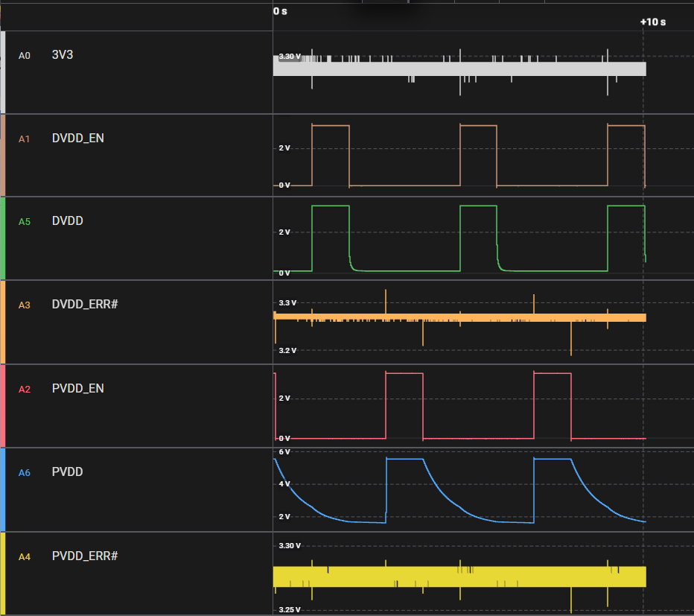Click the 3V3 white waveform band
Screen dimensions: 694x616
[459, 69]
